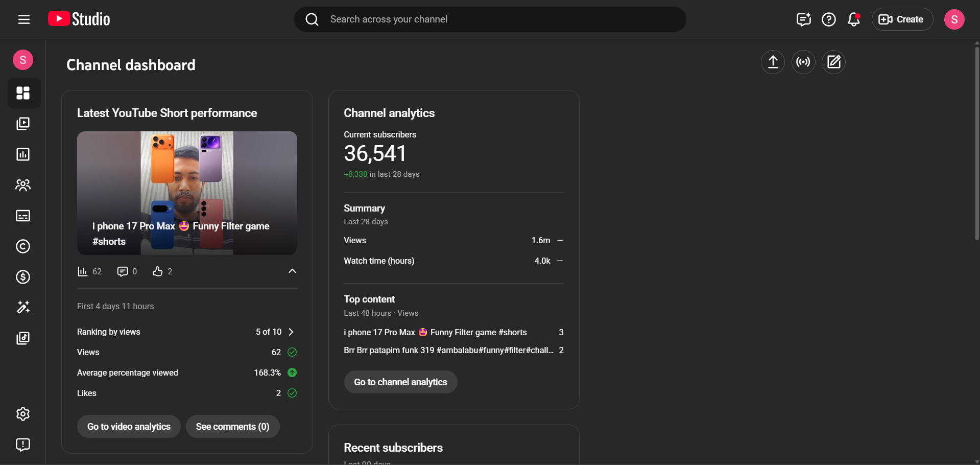The image size is (980, 465).
Task: Open Earn monetization section in sidebar
Action: (23, 277)
